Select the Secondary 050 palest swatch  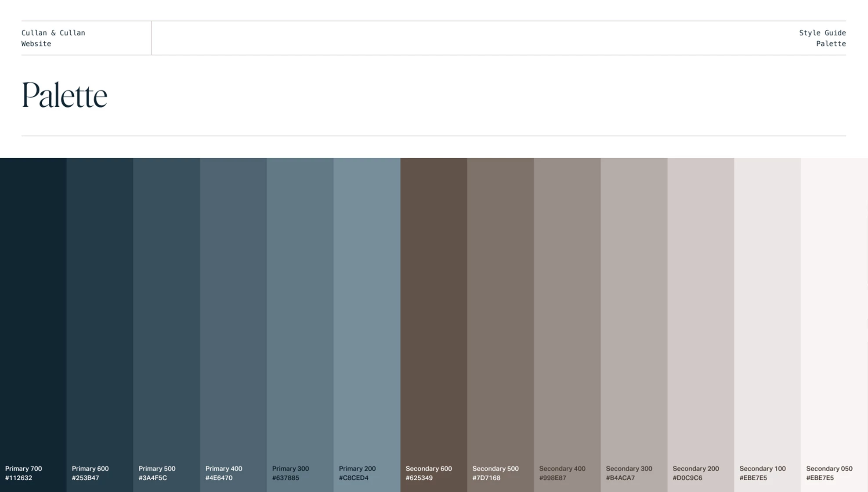[834, 307]
